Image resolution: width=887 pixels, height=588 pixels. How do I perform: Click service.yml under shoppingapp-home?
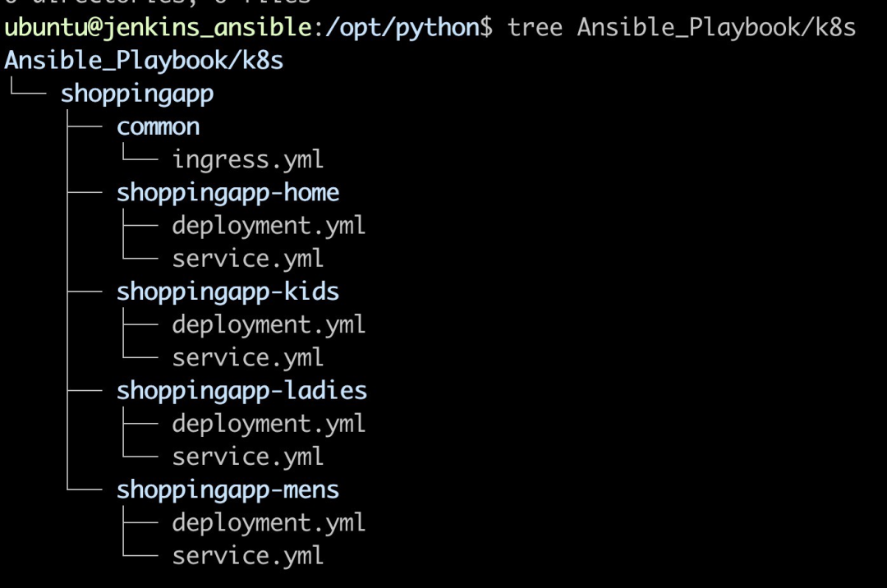tap(248, 259)
